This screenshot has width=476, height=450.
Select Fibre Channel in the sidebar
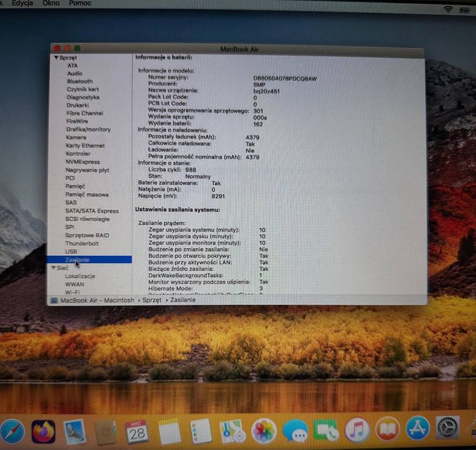[x=85, y=113]
